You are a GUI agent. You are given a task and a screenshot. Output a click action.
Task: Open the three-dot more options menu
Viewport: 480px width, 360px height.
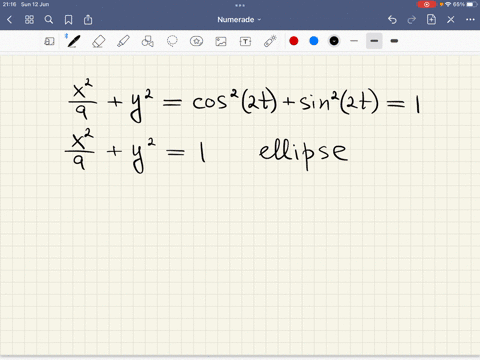[470, 20]
